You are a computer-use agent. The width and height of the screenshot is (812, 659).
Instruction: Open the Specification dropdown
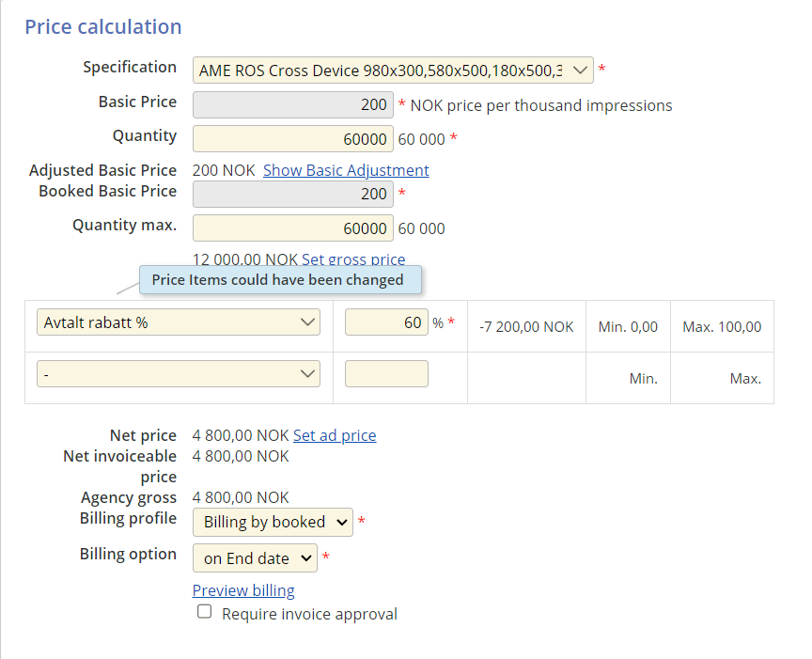(393, 70)
